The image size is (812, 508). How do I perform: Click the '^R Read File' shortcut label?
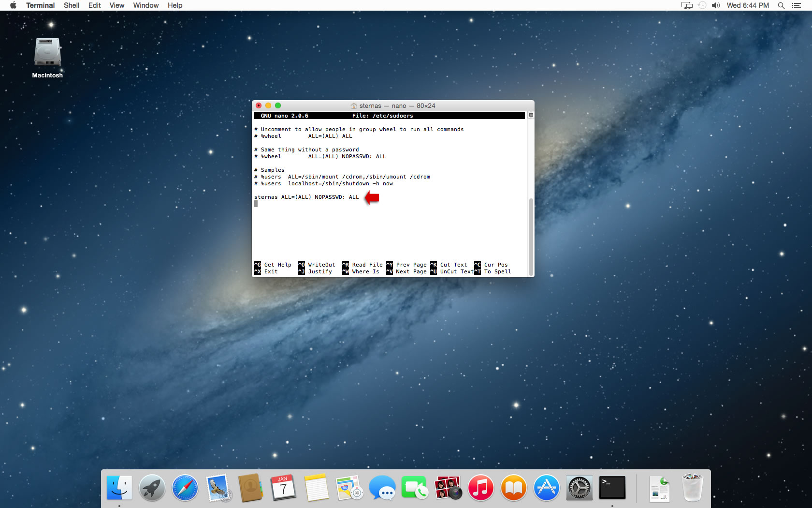click(x=362, y=265)
